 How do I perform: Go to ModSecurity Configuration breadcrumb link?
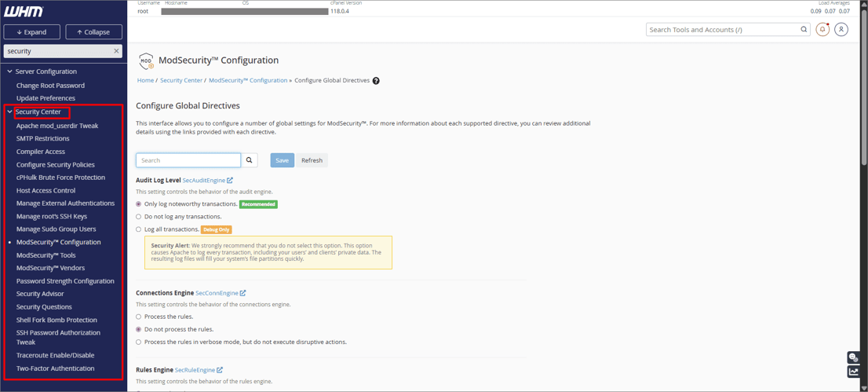click(248, 80)
